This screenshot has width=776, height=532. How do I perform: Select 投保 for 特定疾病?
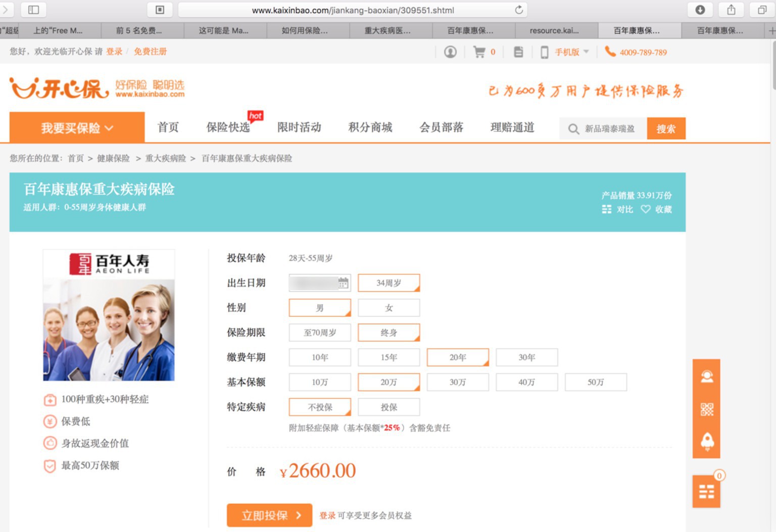pos(389,407)
